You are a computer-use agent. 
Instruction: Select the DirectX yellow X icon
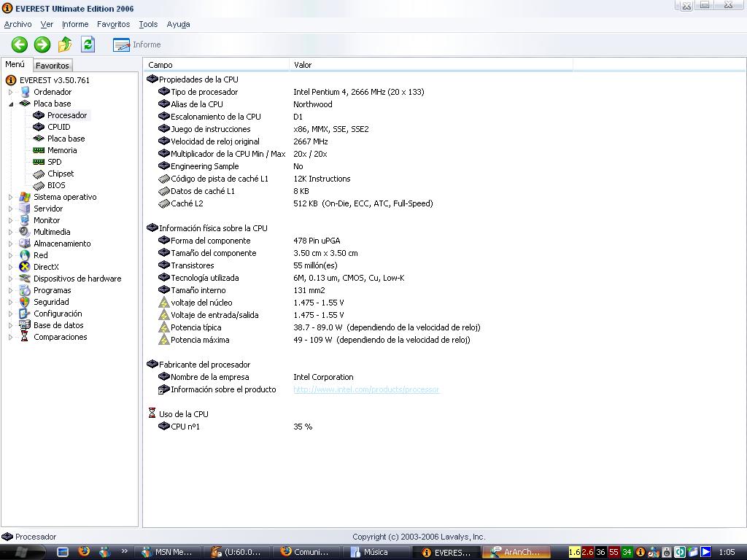[x=25, y=267]
